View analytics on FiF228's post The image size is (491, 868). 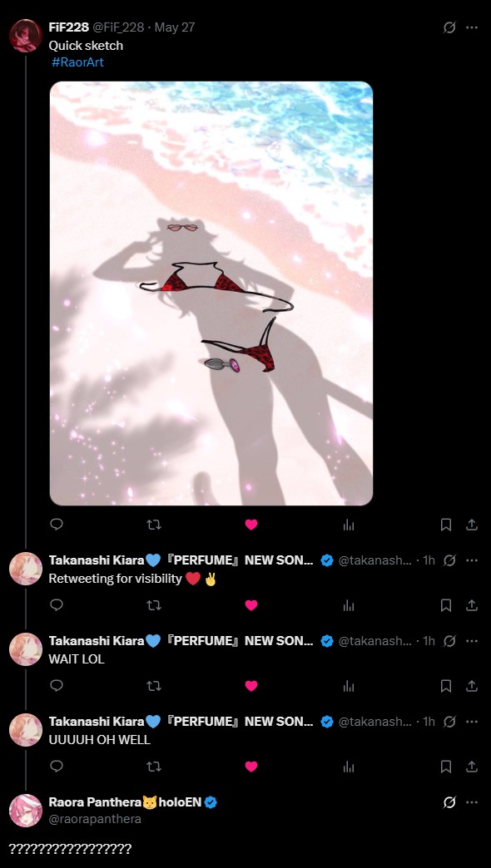[349, 525]
